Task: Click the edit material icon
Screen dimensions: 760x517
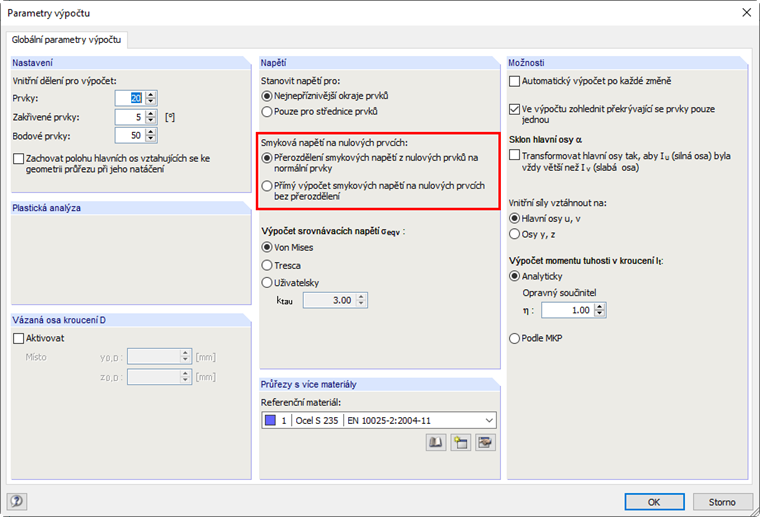Action: coord(485,442)
